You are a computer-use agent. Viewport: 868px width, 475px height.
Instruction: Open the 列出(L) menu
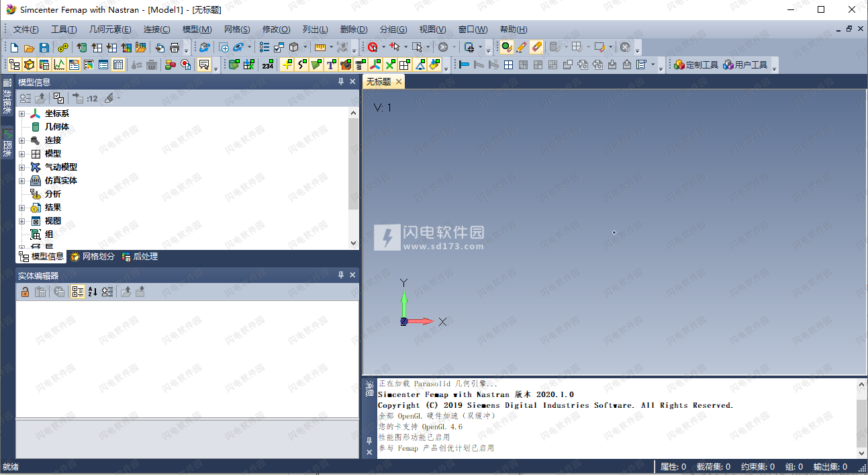[x=315, y=30]
